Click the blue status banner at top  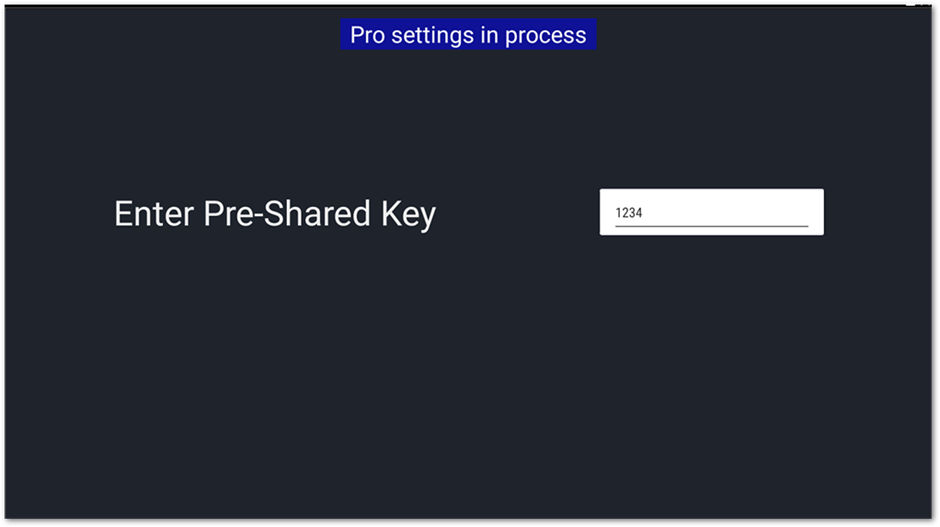coord(468,35)
